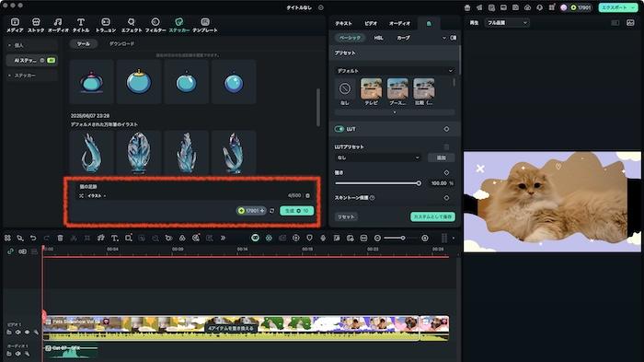This screenshot has width=644, height=362.
Task: Click the zoom in plus icon on timeline
Action: [425, 239]
